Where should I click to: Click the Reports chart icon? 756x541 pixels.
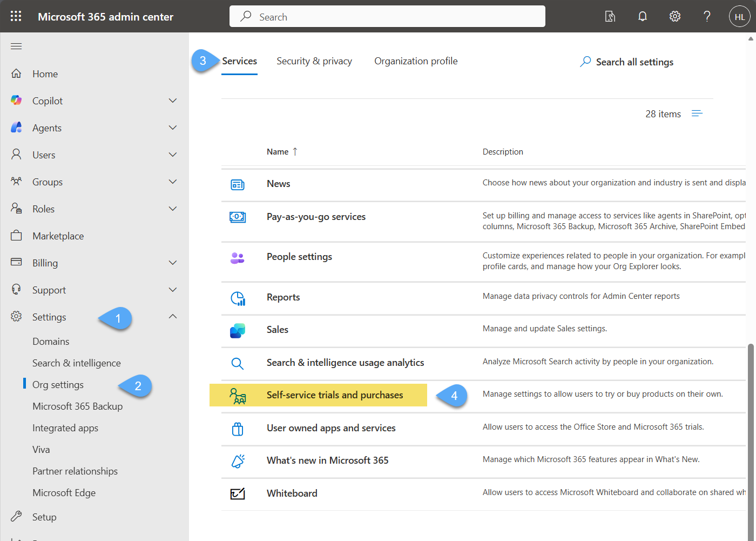coord(238,298)
